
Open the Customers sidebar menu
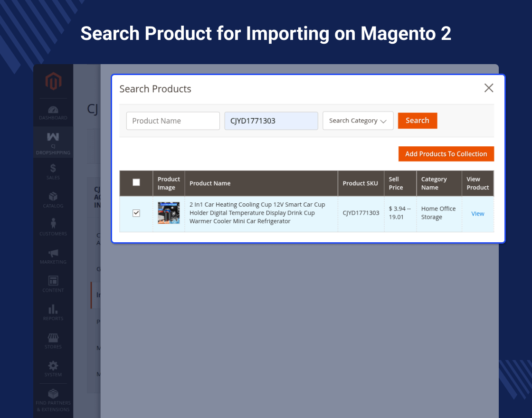point(53,228)
